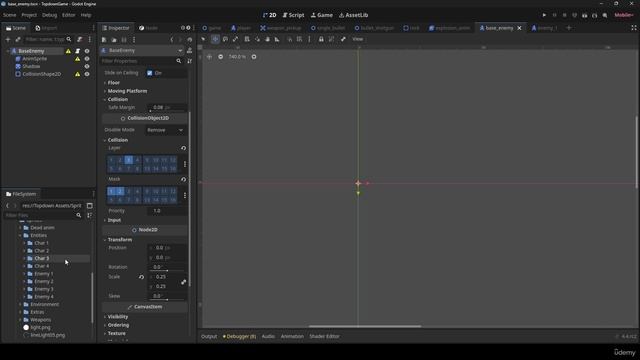Viewport: 640px width, 360px height.
Task: Expand the Enemy 1 folder
Action: pyautogui.click(x=24, y=274)
